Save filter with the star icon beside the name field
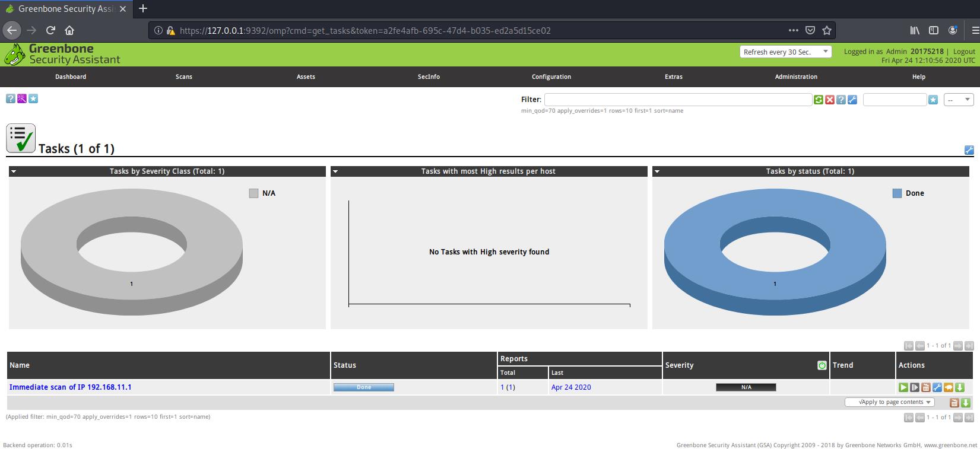 pyautogui.click(x=933, y=100)
